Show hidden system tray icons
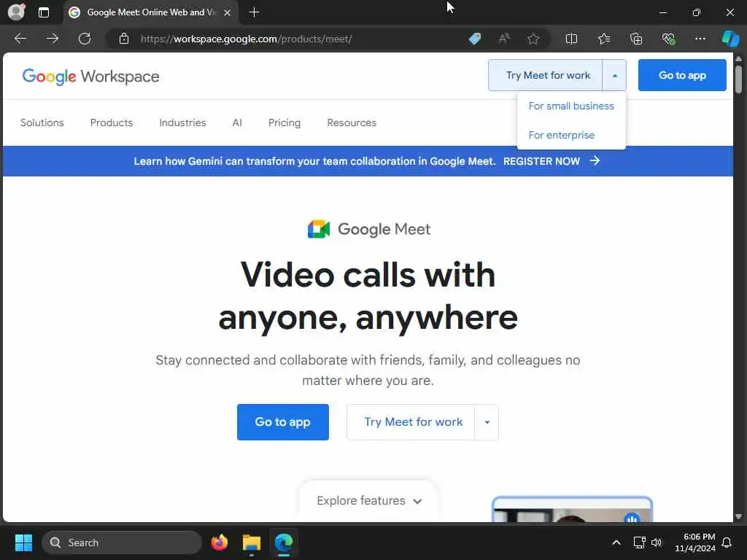This screenshot has height=560, width=747. (616, 542)
